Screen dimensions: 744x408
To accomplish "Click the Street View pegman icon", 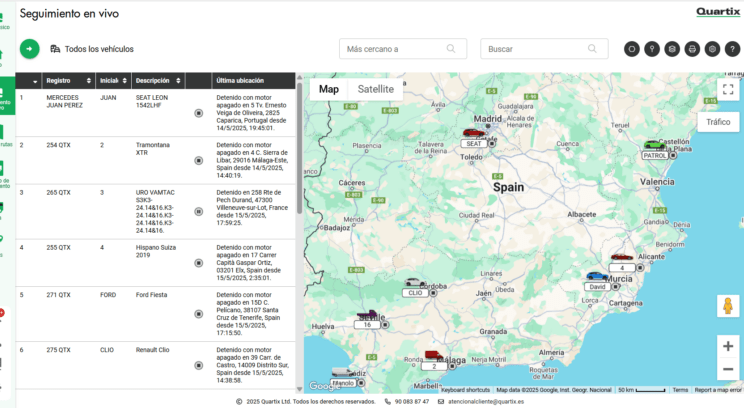I will (x=728, y=306).
